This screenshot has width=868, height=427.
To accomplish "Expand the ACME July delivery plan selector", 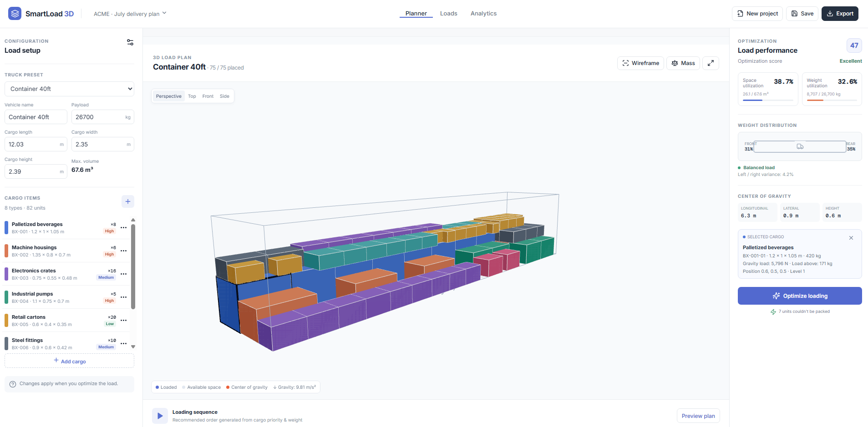I will tap(130, 14).
